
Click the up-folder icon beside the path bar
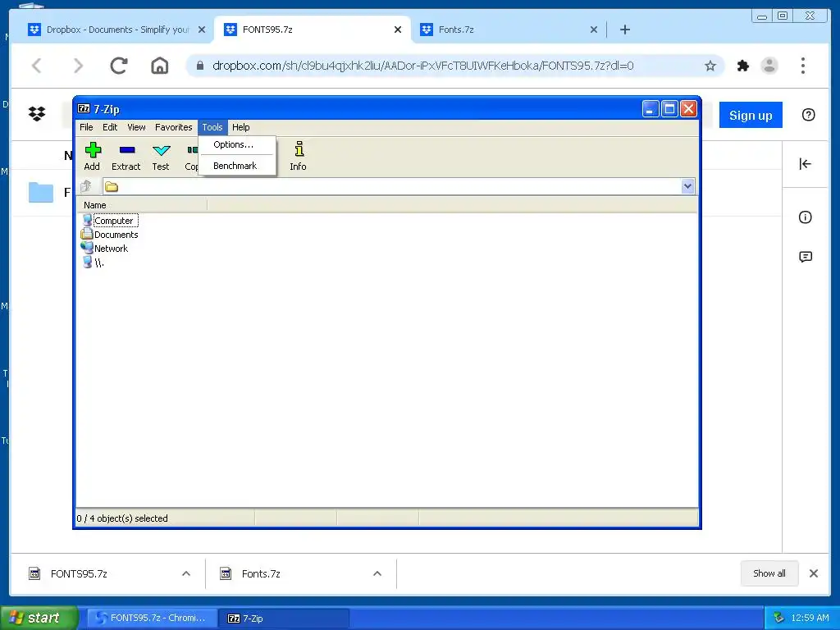[x=86, y=186]
